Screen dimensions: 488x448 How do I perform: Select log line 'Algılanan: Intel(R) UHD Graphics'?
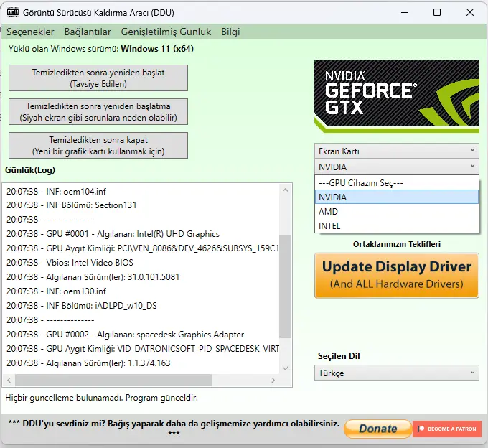tap(113, 234)
